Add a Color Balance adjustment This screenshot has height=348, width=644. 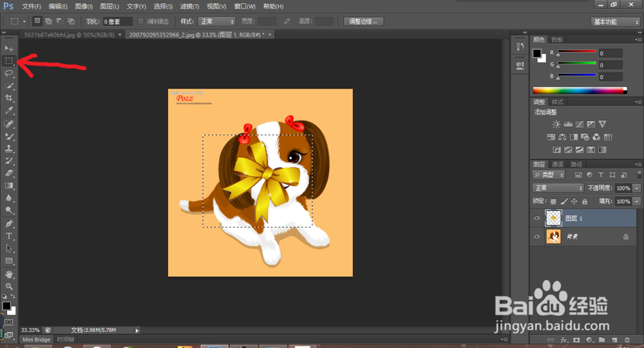[562, 137]
